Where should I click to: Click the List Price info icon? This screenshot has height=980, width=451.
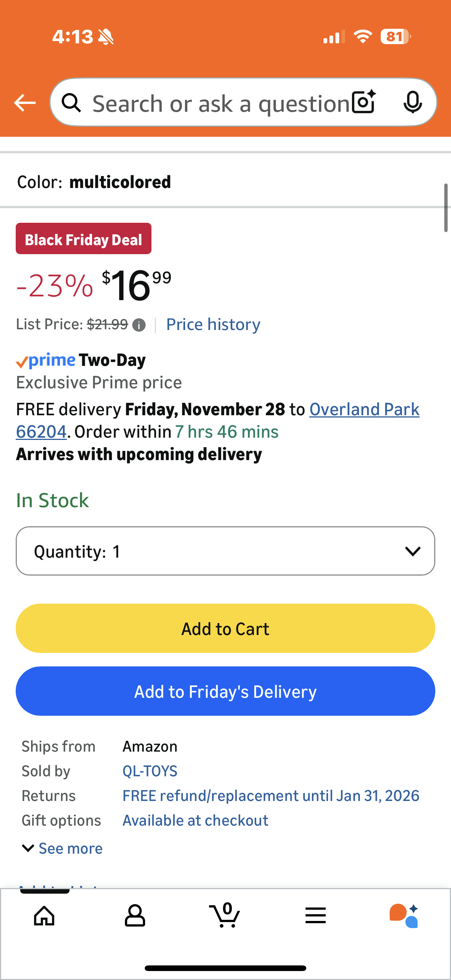tap(139, 325)
